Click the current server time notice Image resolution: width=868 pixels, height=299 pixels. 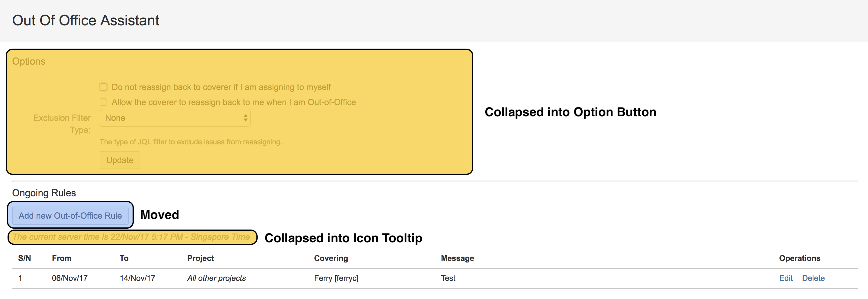coord(131,237)
